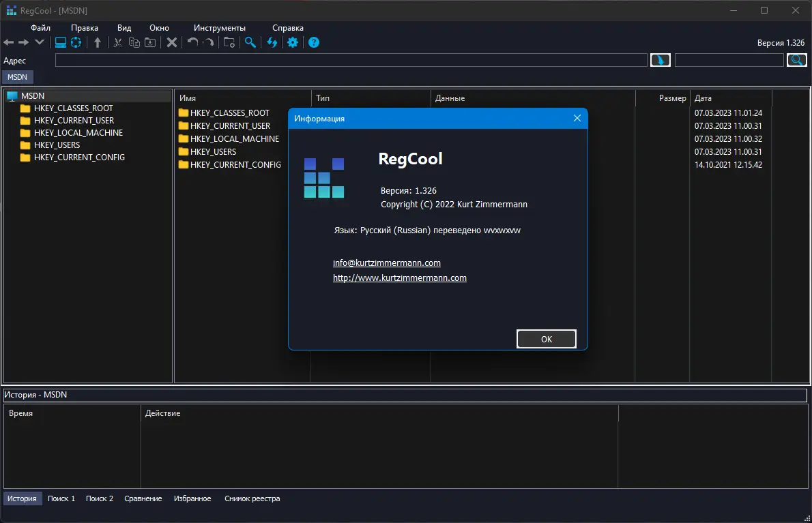The height and width of the screenshot is (523, 812).
Task: Click the Up one level arrow
Action: click(x=98, y=42)
